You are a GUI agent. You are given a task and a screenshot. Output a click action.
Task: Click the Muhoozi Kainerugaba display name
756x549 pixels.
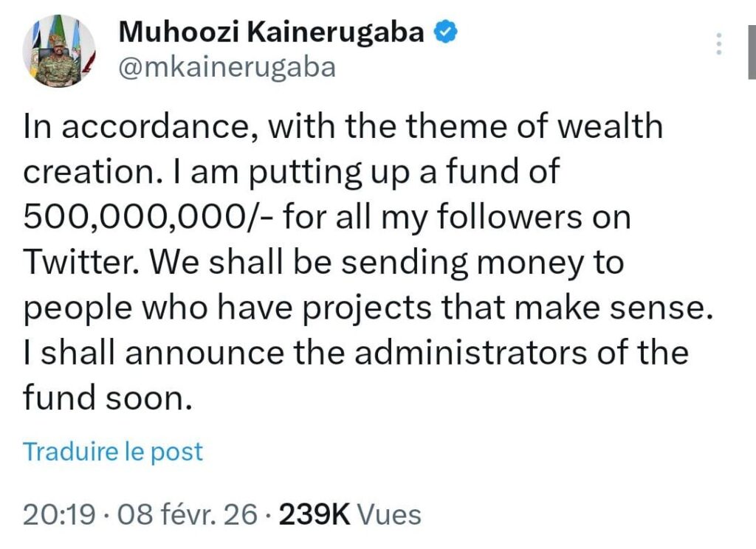tap(272, 33)
